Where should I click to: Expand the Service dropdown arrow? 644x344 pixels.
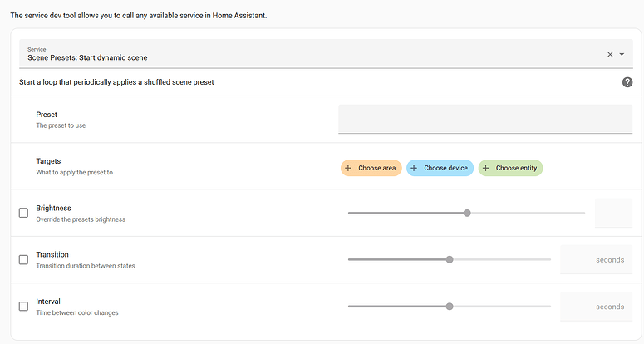[622, 54]
